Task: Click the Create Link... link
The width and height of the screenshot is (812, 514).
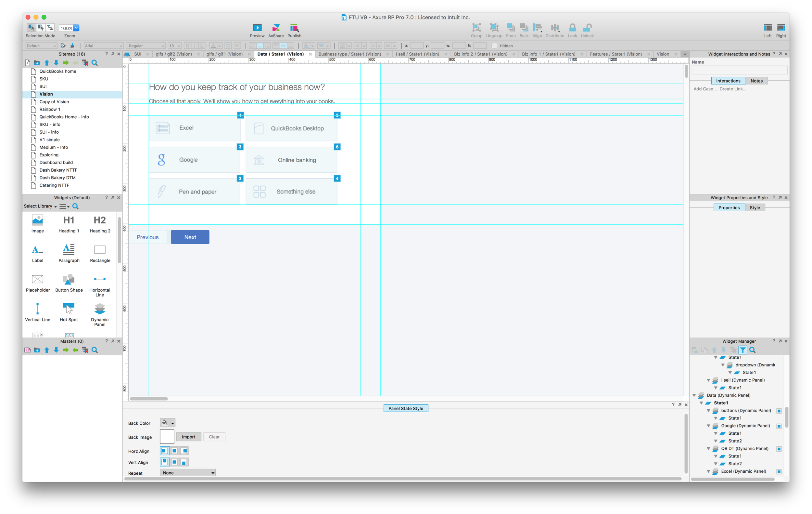Action: coord(733,89)
